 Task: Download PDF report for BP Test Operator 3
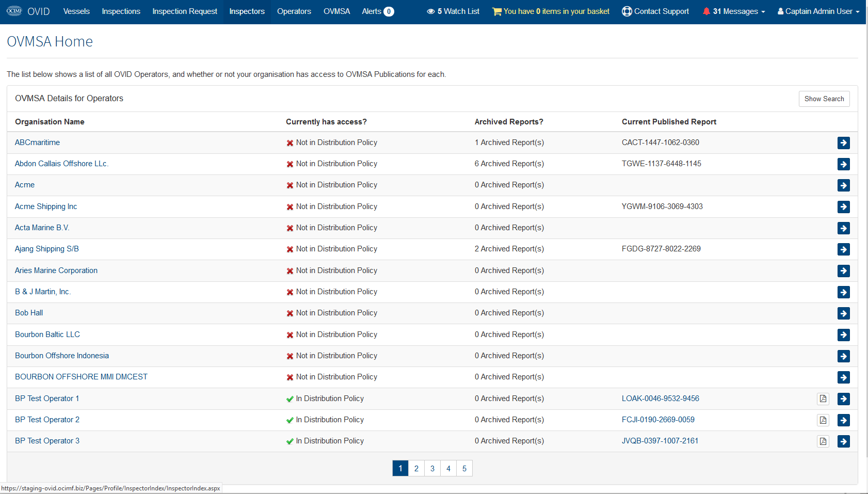pos(823,441)
